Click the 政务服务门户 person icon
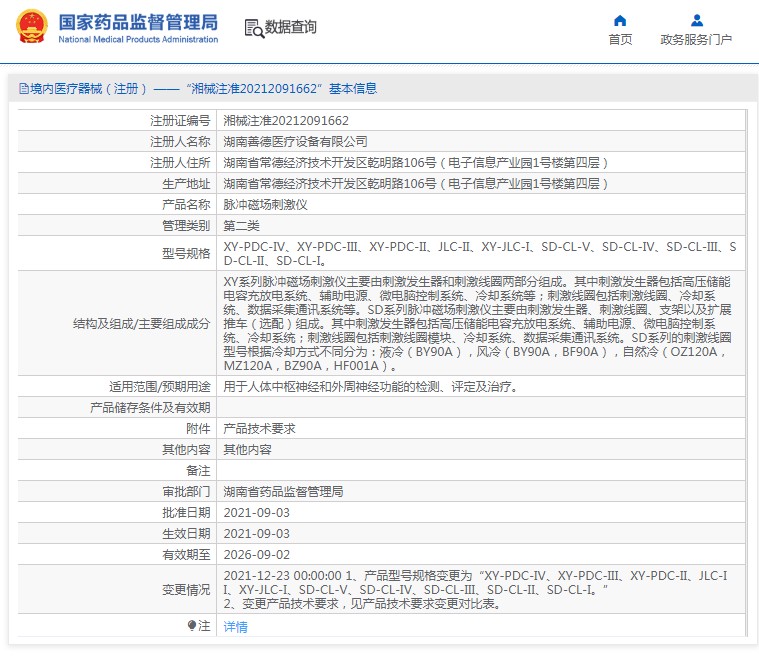This screenshot has height=657, width=759. pyautogui.click(x=696, y=20)
